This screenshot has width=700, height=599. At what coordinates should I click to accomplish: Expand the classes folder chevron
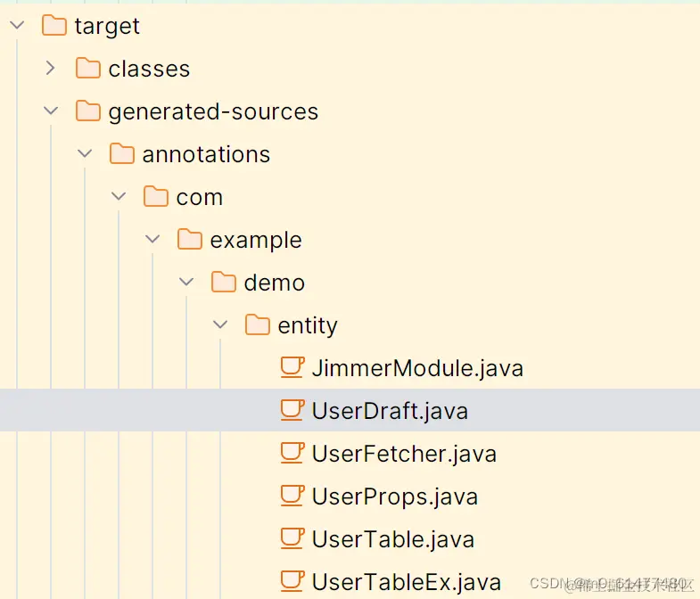coord(51,68)
